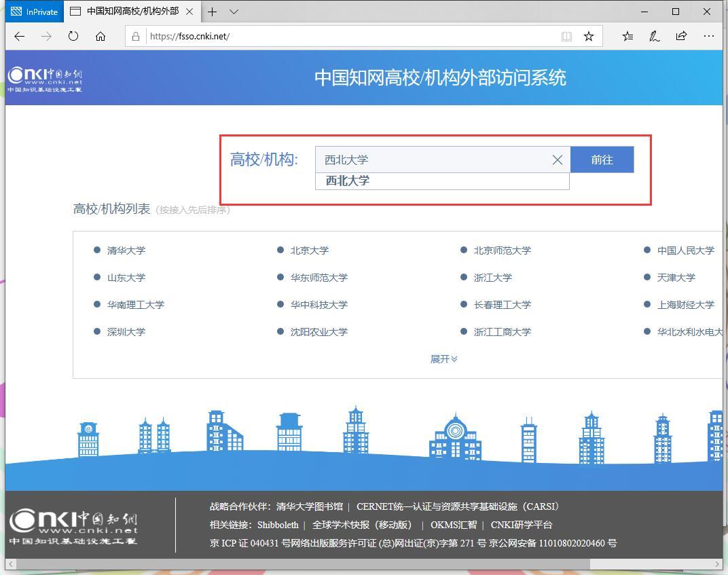Start inking with the Add notes pen icon

click(x=654, y=36)
